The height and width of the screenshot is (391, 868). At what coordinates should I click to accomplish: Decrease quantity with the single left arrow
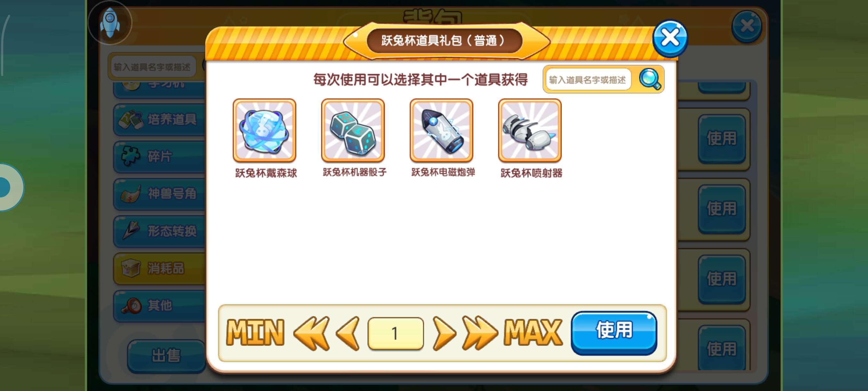(x=347, y=333)
